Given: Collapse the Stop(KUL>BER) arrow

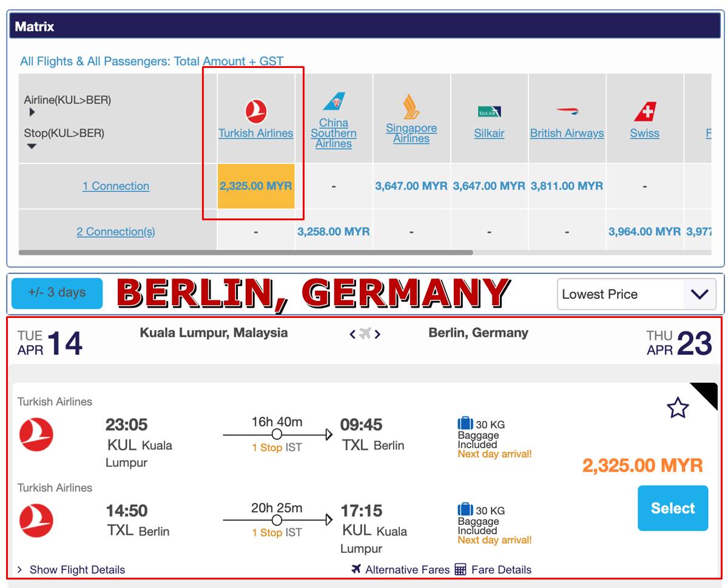Looking at the screenshot, I should pos(32,146).
